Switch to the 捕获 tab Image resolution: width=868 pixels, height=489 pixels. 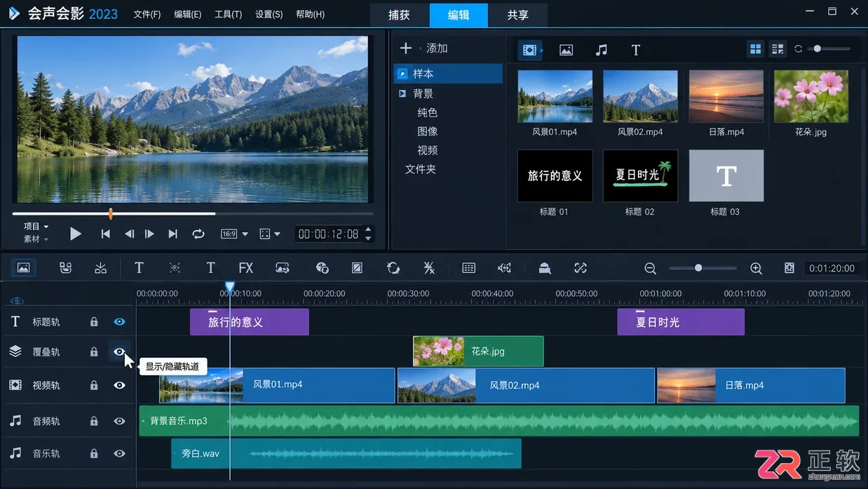tap(400, 15)
